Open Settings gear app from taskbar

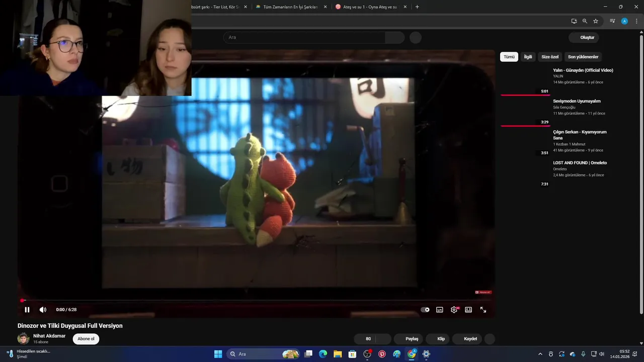click(426, 354)
